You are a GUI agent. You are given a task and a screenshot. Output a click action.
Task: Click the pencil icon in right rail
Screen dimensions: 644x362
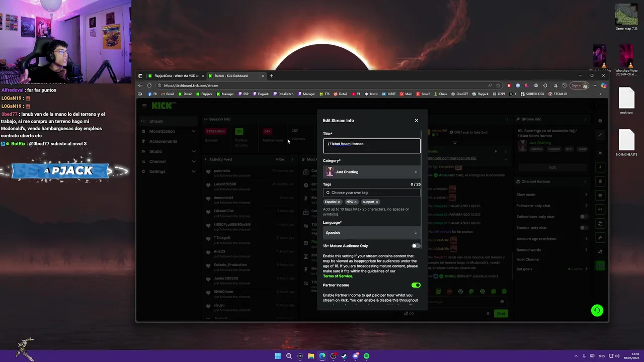coord(600,135)
